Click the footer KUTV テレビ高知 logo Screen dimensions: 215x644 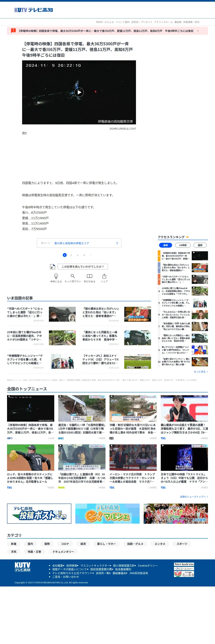pyautogui.click(x=23, y=567)
